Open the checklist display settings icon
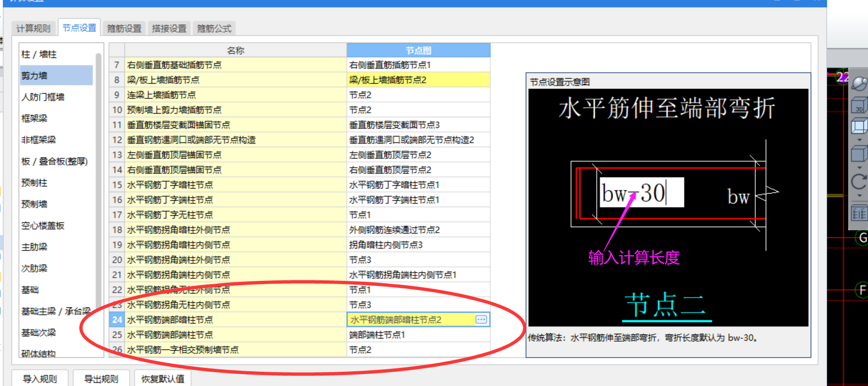The width and height of the screenshot is (868, 386). [x=859, y=213]
